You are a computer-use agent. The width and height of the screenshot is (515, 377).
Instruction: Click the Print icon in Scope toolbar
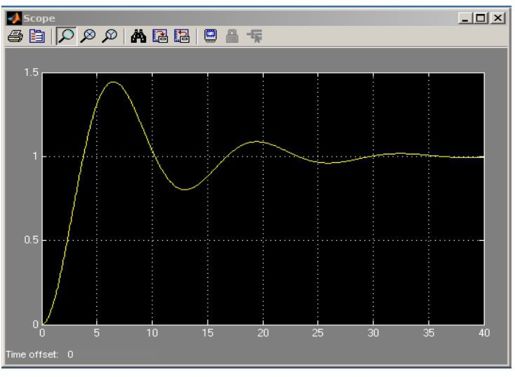pyautogui.click(x=15, y=36)
